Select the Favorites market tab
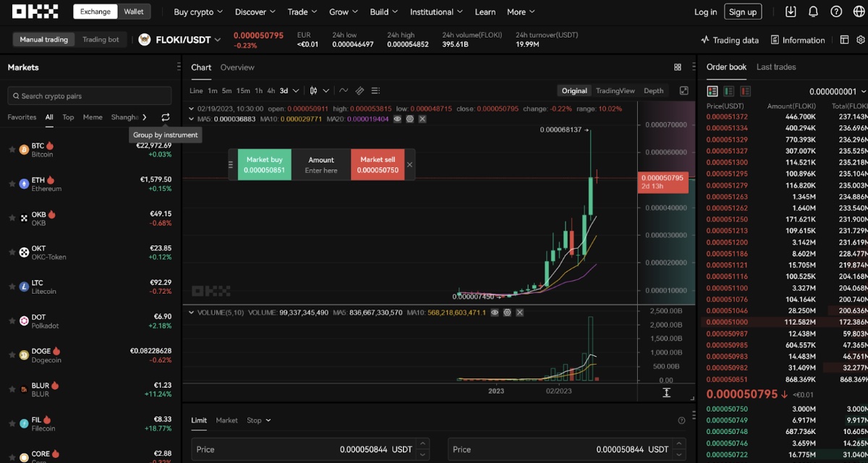 pos(22,117)
